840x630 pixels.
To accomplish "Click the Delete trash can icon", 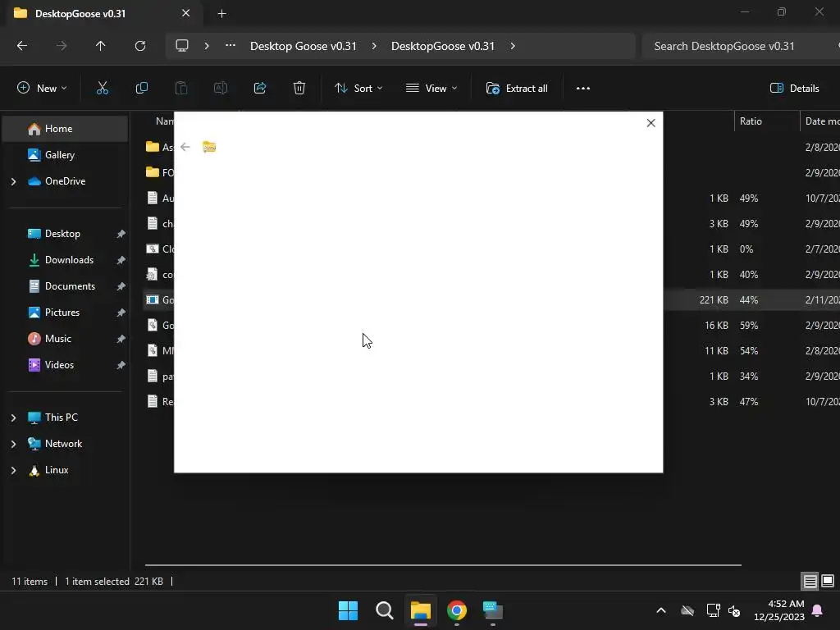I will coord(299,89).
